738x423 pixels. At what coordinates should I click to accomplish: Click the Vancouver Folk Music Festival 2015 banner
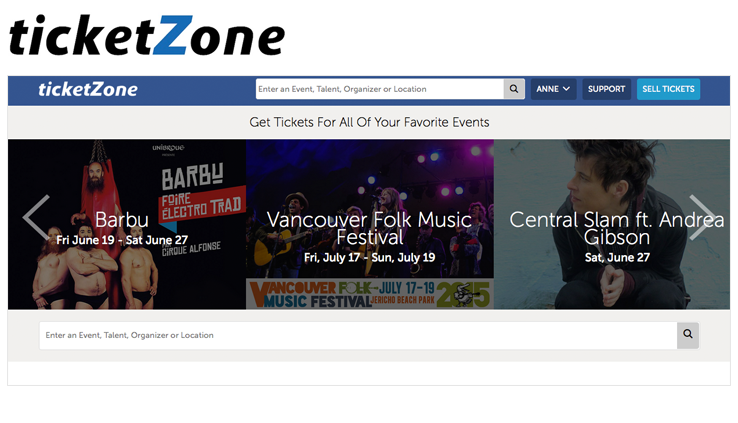tap(369, 294)
